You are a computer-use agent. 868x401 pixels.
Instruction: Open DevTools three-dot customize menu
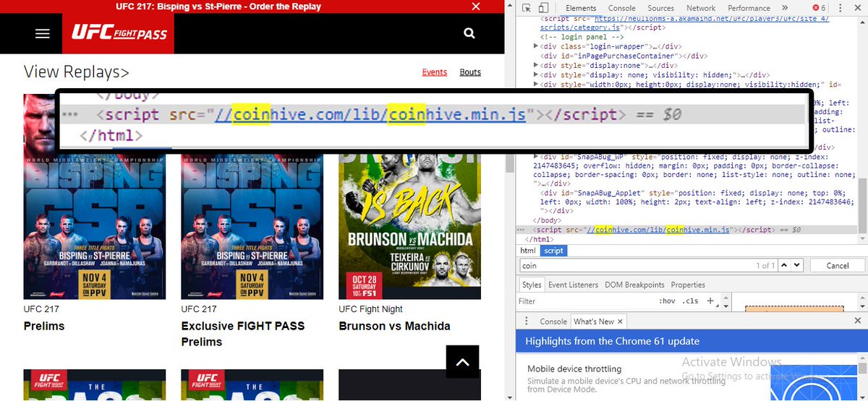pyautogui.click(x=840, y=8)
